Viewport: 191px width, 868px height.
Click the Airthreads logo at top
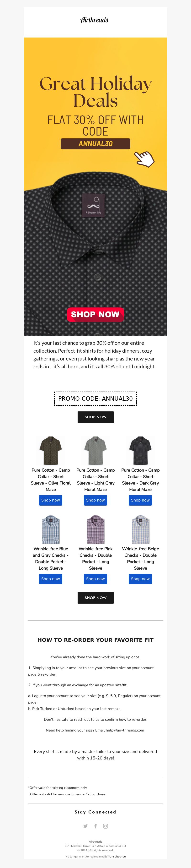tap(95, 20)
